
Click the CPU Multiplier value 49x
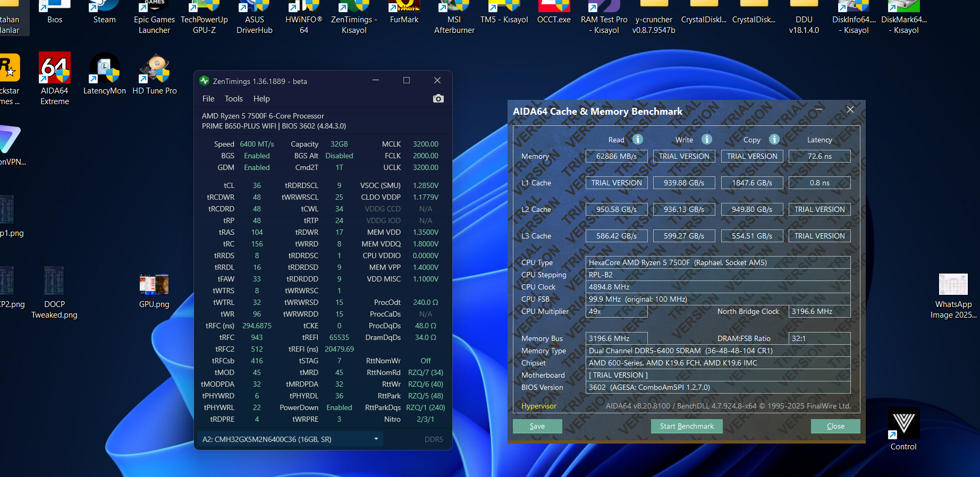[x=616, y=311]
